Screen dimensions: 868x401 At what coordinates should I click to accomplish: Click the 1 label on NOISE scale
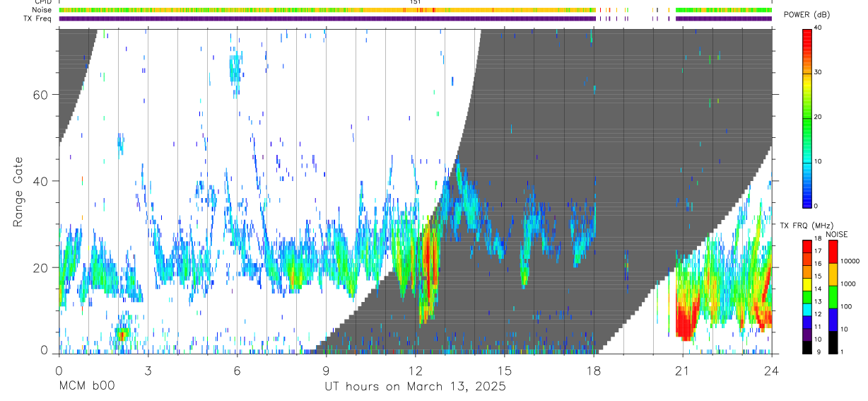(x=841, y=352)
